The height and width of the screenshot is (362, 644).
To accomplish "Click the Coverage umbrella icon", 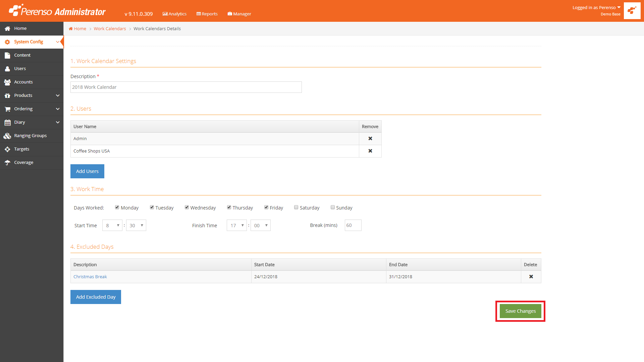I will (7, 163).
